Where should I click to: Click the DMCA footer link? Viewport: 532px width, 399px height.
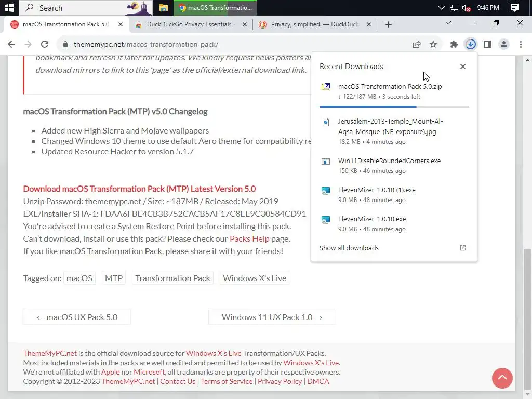tap(318, 381)
